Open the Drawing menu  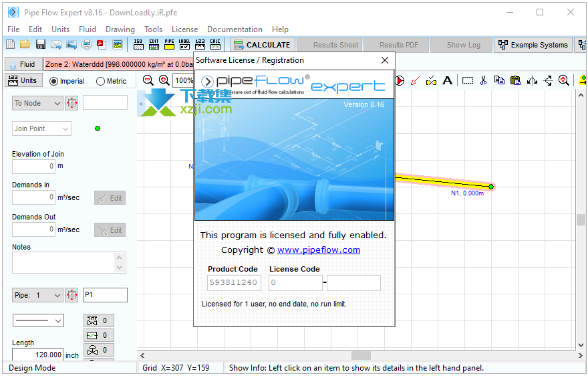(120, 29)
